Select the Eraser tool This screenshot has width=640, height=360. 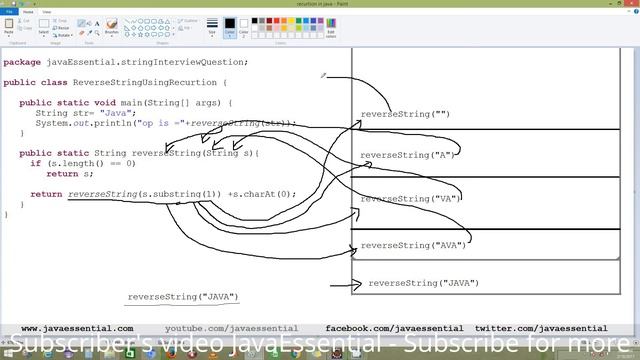82,33
